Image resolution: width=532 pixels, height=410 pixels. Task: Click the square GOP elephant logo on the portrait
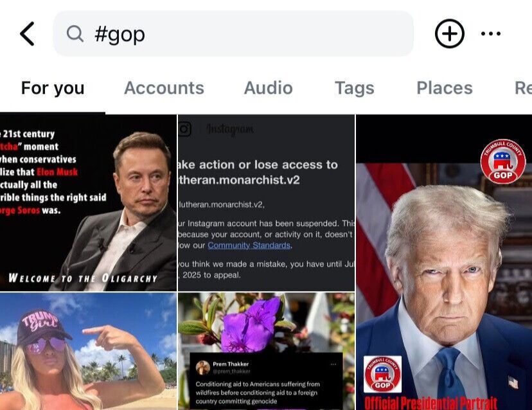tap(382, 374)
